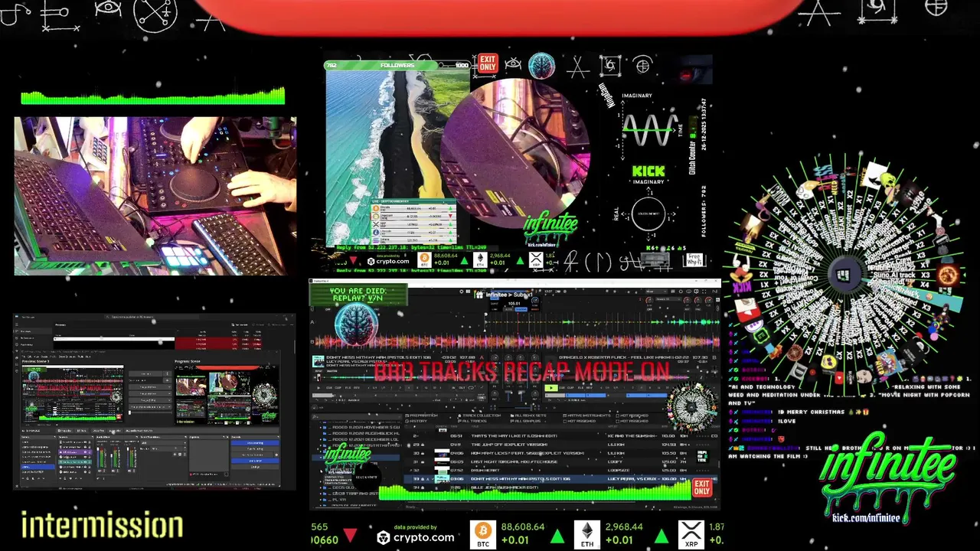Toggle FLX mode on Traktor deck A
The height and width of the screenshot is (551, 980).
[x=348, y=388]
